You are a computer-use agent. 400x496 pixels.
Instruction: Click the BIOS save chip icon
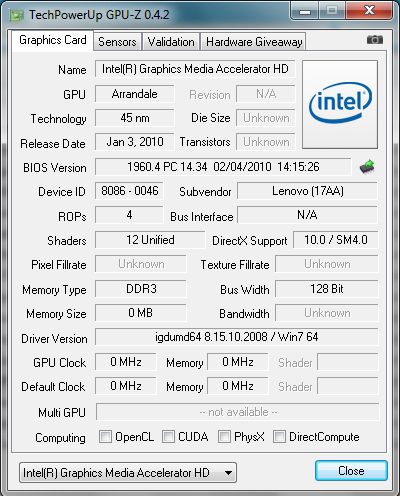pyautogui.click(x=367, y=167)
